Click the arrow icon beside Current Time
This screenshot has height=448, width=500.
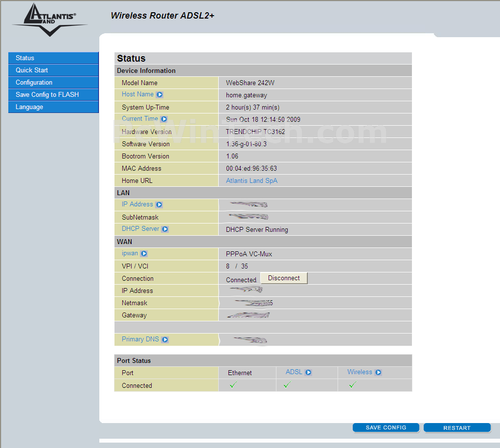click(164, 119)
